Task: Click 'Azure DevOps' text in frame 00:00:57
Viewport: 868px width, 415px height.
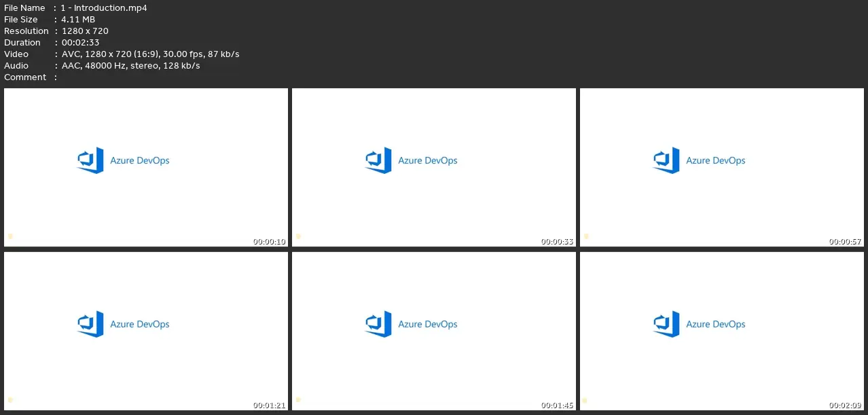Action: [716, 161]
